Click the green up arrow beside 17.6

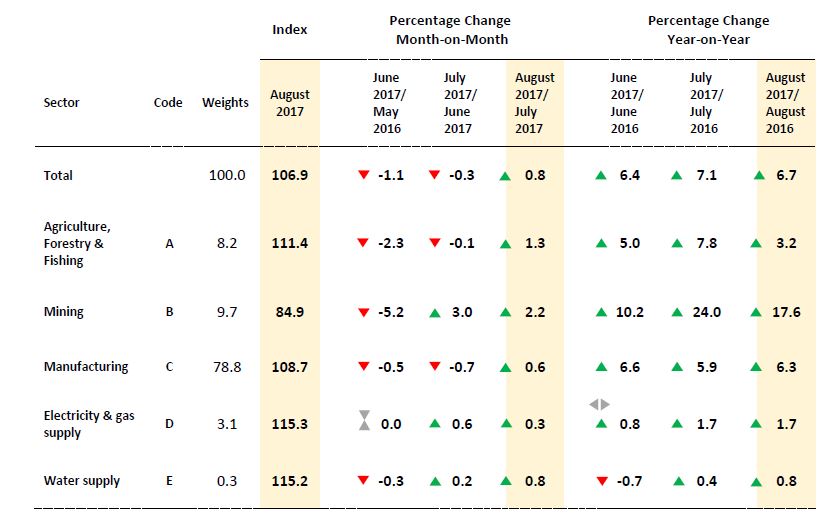(770, 312)
